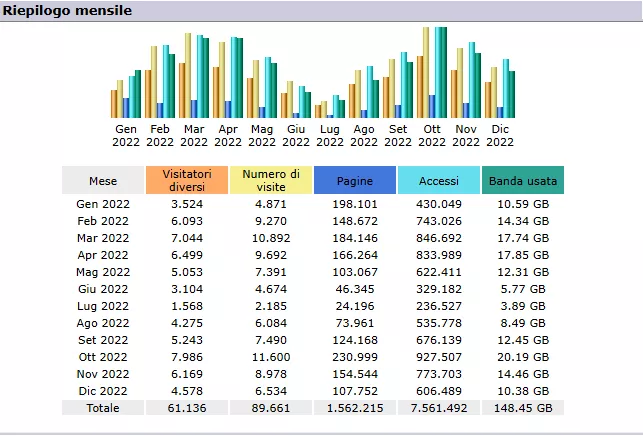Image resolution: width=643 pixels, height=436 pixels.
Task: Click the blue Pagine column header
Action: point(355,181)
